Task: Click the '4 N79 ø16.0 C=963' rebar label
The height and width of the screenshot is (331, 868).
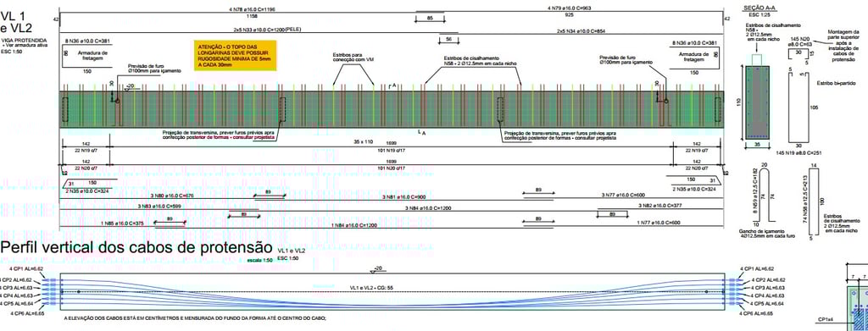Action: click(570, 9)
